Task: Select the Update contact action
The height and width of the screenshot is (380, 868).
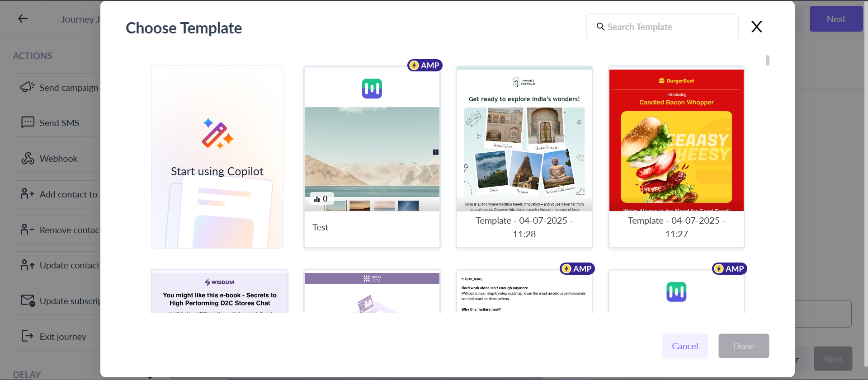Action: 57,265
